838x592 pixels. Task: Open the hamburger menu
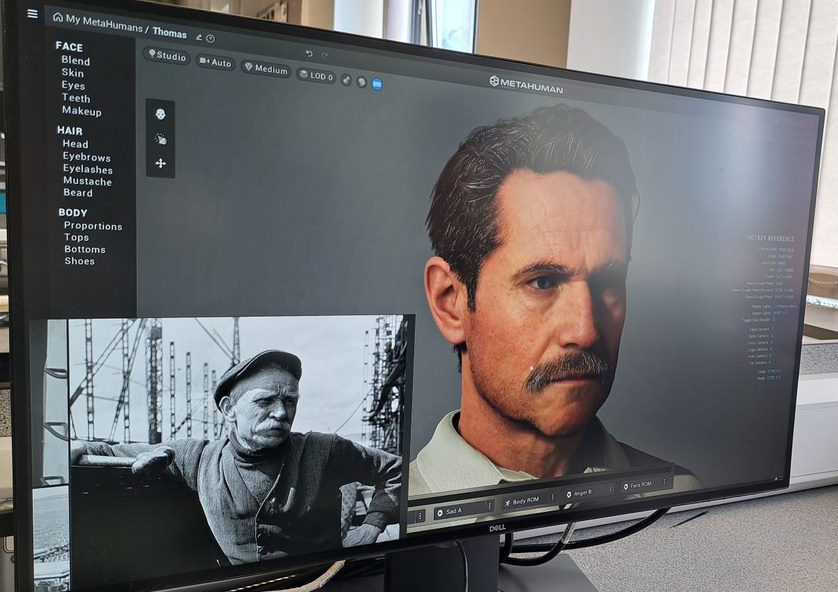pos(32,14)
